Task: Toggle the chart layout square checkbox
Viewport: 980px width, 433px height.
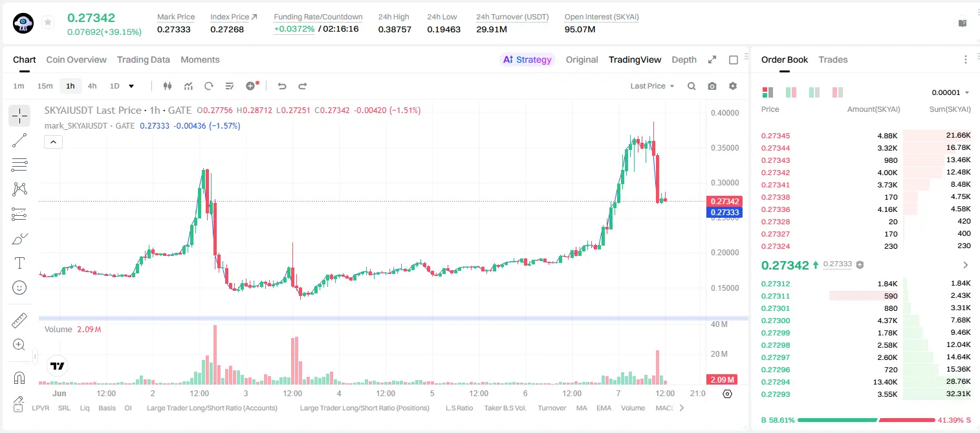Action: (x=734, y=59)
